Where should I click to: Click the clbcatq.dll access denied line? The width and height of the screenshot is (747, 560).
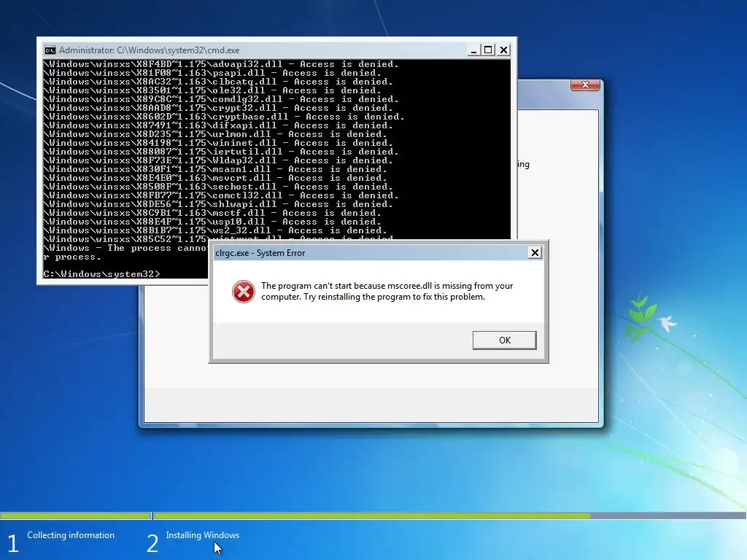[218, 82]
